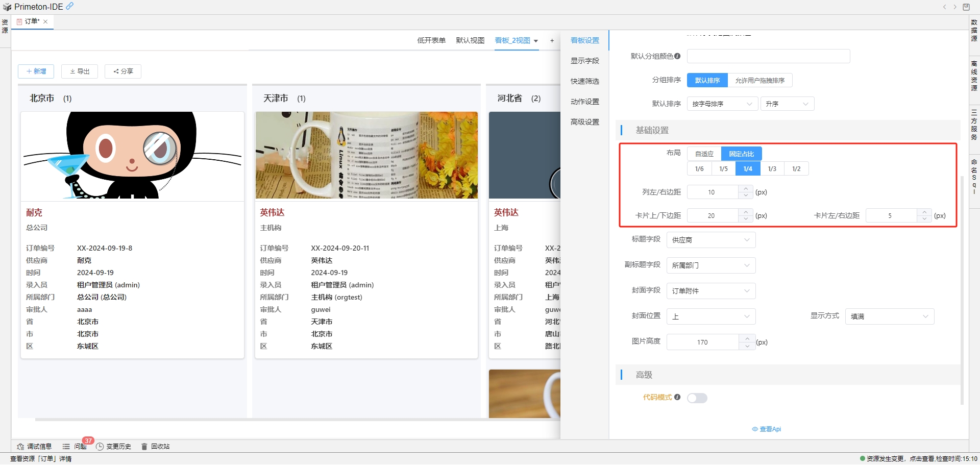Click the link icon beside Primeton-IDE title
The height and width of the screenshot is (465, 980).
70,6
